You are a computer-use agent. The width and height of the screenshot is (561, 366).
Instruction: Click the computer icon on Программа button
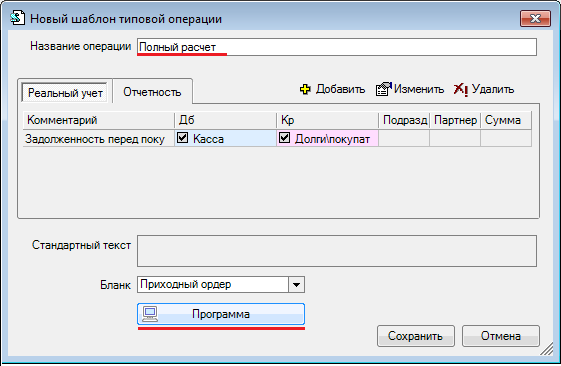150,314
